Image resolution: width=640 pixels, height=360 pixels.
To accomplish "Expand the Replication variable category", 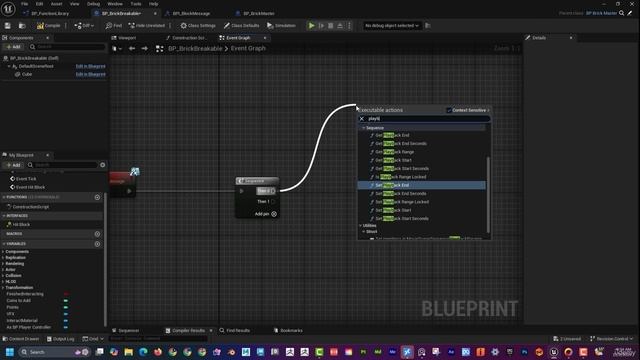I will (3, 258).
